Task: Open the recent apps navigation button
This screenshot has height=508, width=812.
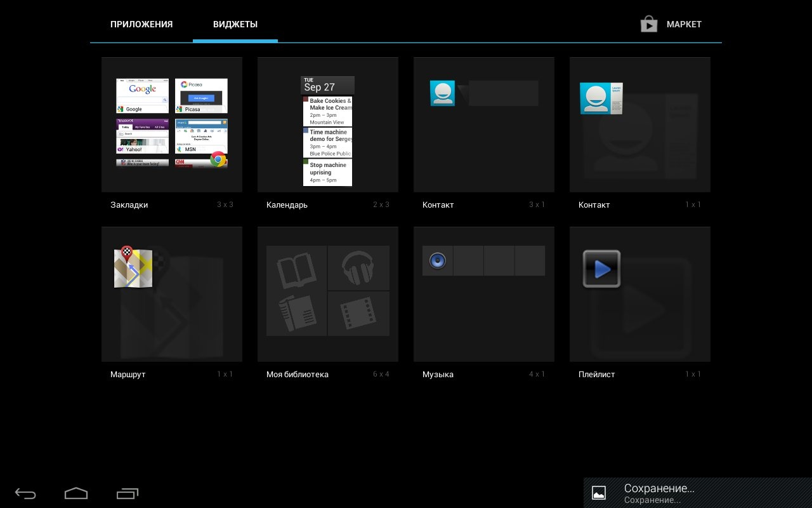Action: click(x=128, y=493)
